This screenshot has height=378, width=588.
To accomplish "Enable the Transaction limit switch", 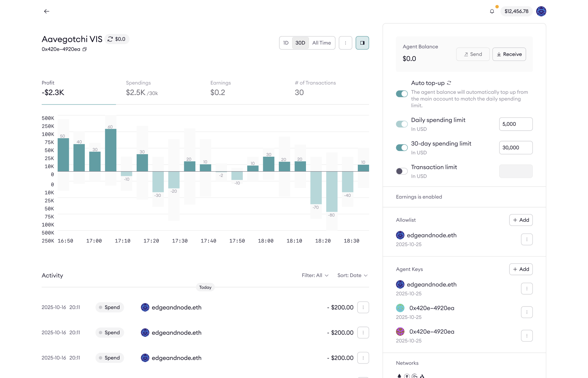I will (x=402, y=171).
